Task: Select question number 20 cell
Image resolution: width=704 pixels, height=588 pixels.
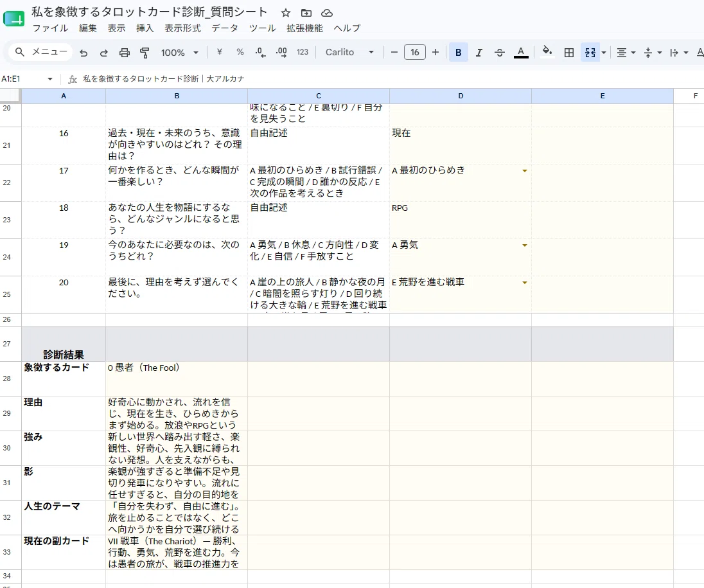Action: click(x=64, y=294)
